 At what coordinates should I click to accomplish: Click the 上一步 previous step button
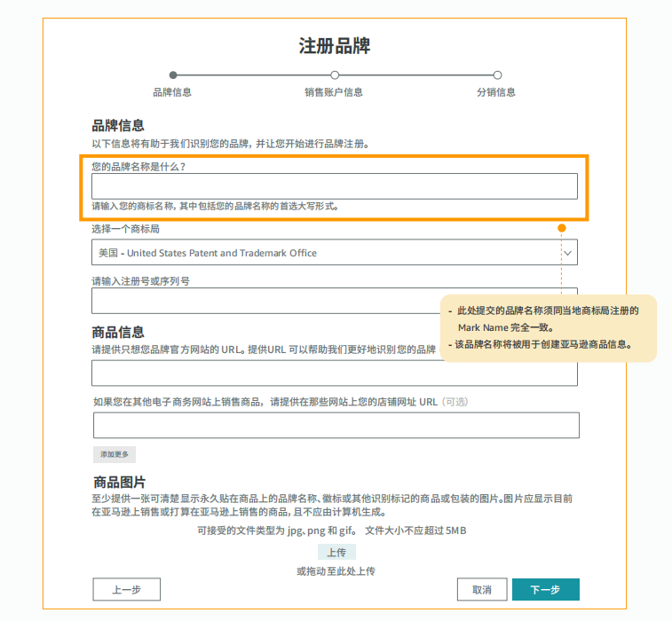click(127, 590)
